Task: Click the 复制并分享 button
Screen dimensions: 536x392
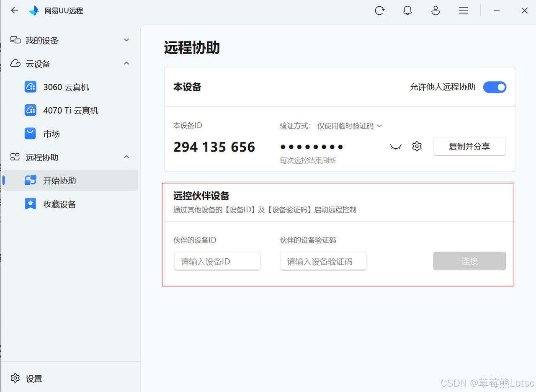Action: click(469, 147)
